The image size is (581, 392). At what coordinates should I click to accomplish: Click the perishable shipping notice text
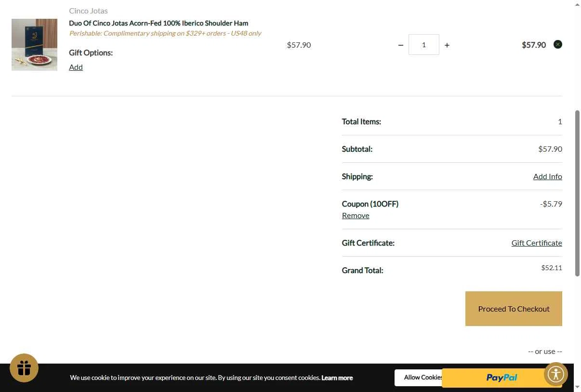pyautogui.click(x=165, y=33)
